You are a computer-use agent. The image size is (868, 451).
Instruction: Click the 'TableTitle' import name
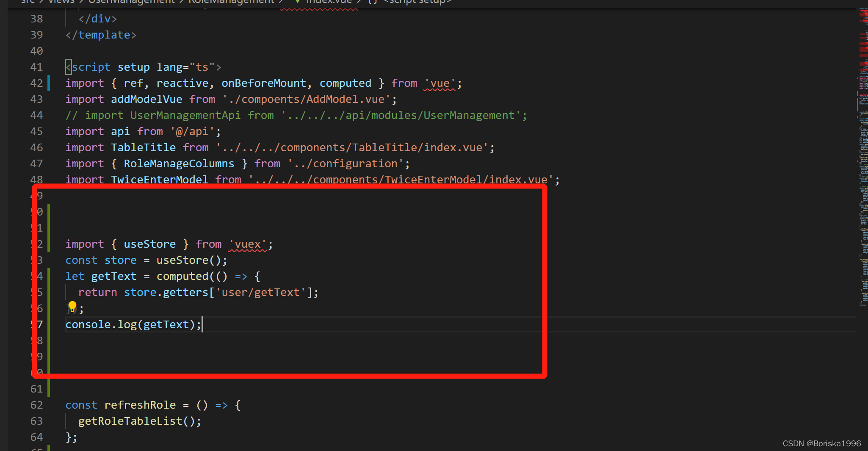pyautogui.click(x=143, y=147)
